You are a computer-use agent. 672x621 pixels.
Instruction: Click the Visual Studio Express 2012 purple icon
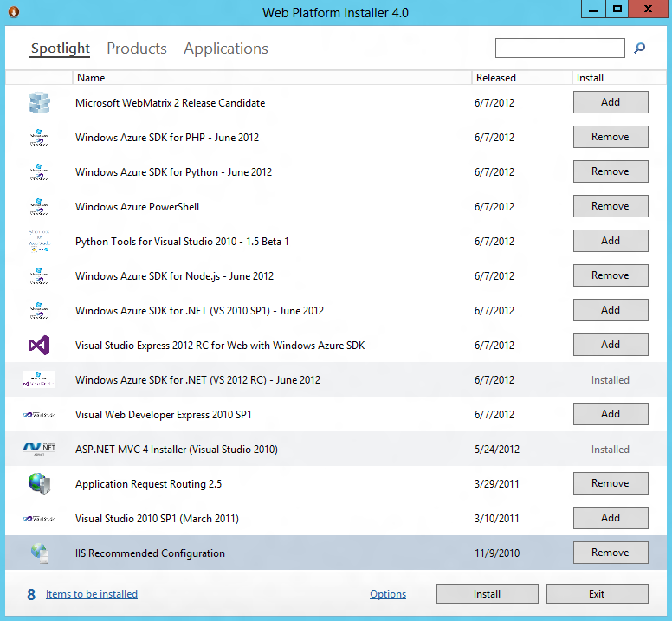pos(40,346)
